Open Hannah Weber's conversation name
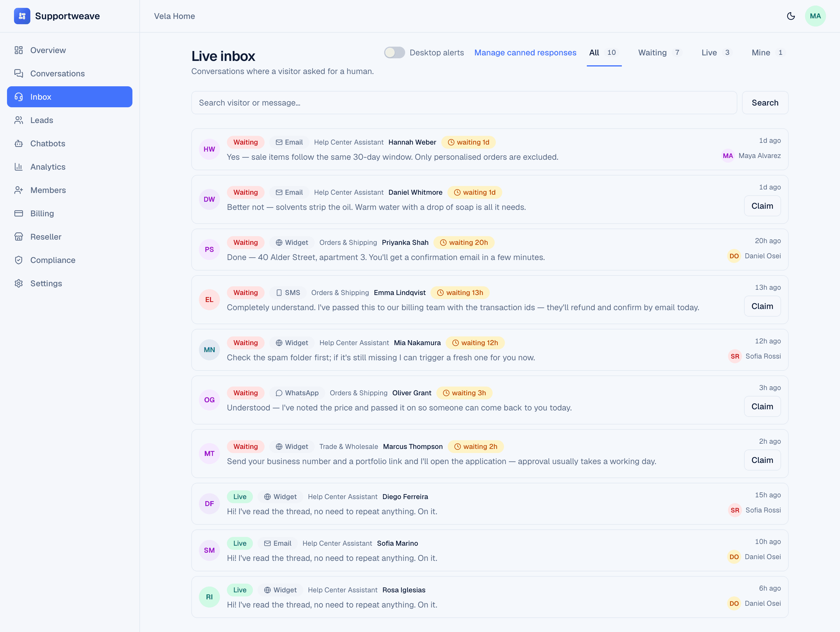This screenshot has height=632, width=840. pos(412,142)
